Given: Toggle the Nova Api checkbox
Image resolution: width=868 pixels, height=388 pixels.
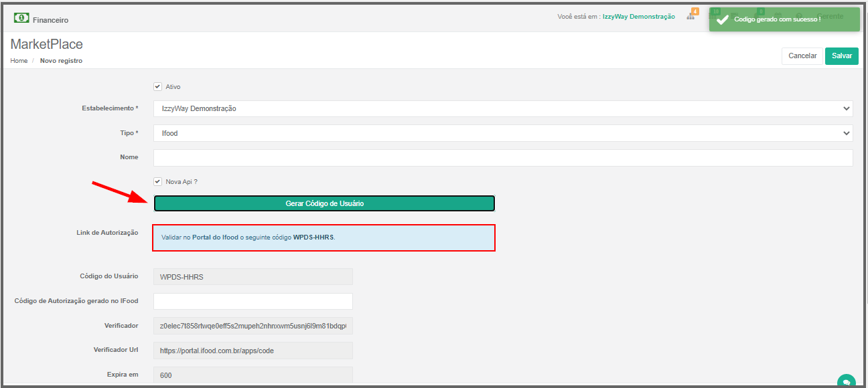Looking at the screenshot, I should (x=158, y=181).
